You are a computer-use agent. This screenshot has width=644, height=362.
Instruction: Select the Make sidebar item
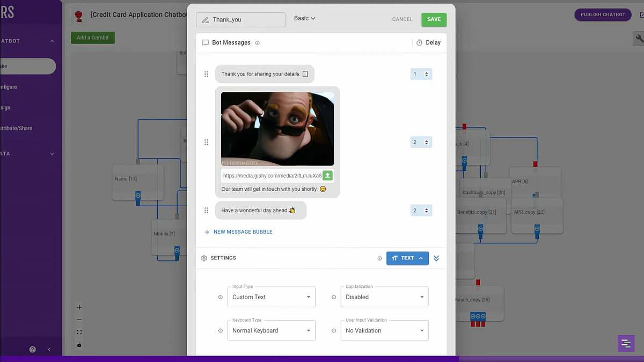coord(28,66)
